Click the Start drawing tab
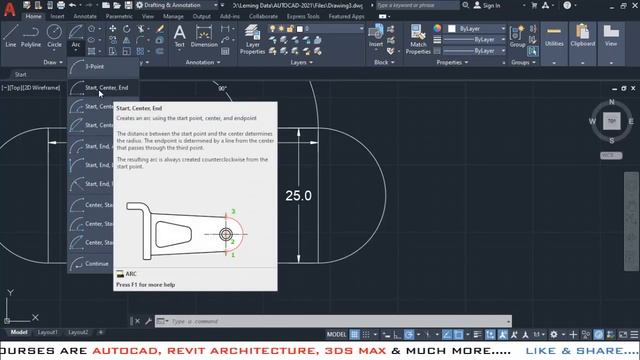The width and height of the screenshot is (640, 360). pos(21,75)
